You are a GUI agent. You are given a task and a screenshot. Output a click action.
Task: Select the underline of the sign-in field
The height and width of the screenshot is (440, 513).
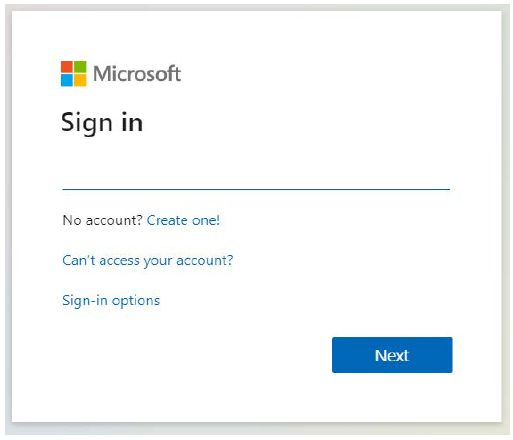point(256,189)
